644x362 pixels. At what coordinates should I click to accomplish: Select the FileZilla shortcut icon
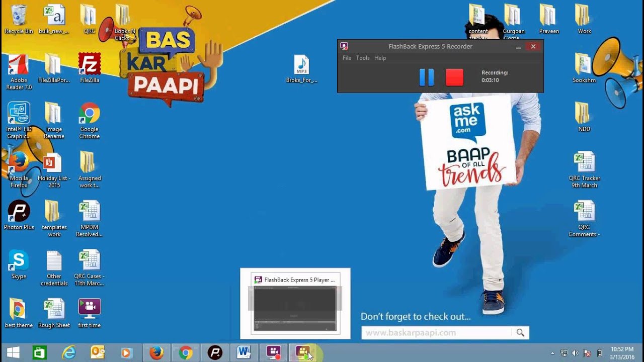pos(89,68)
